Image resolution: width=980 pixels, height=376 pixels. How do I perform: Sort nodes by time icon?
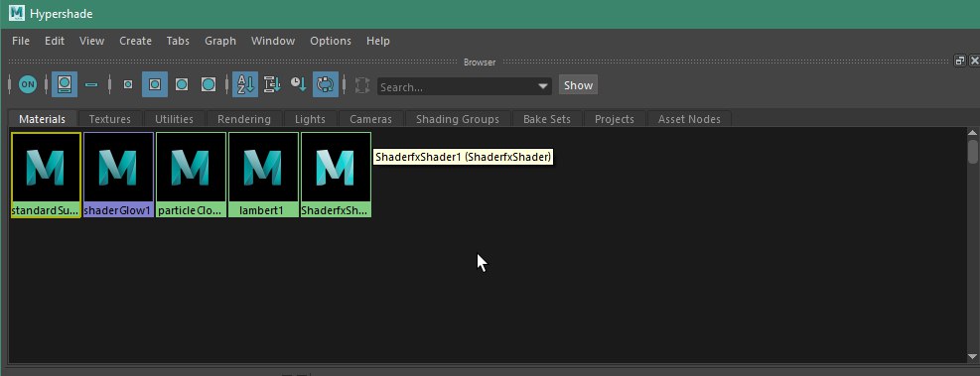coord(298,84)
